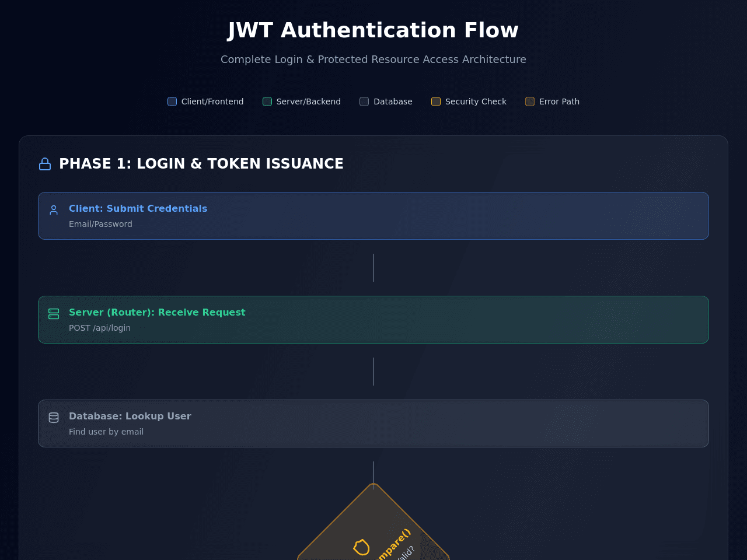Click the JWT Authentication Flow main heading
The image size is (747, 560).
point(373,30)
